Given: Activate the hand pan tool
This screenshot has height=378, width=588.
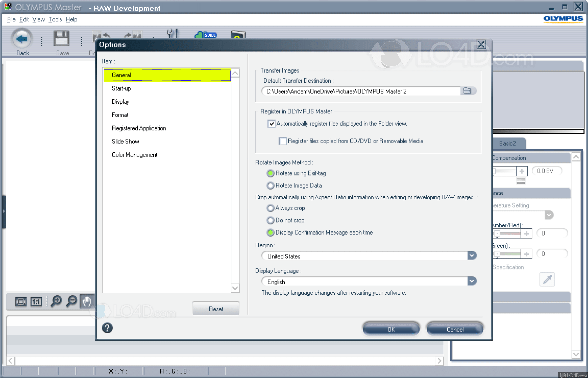Looking at the screenshot, I should point(87,301).
